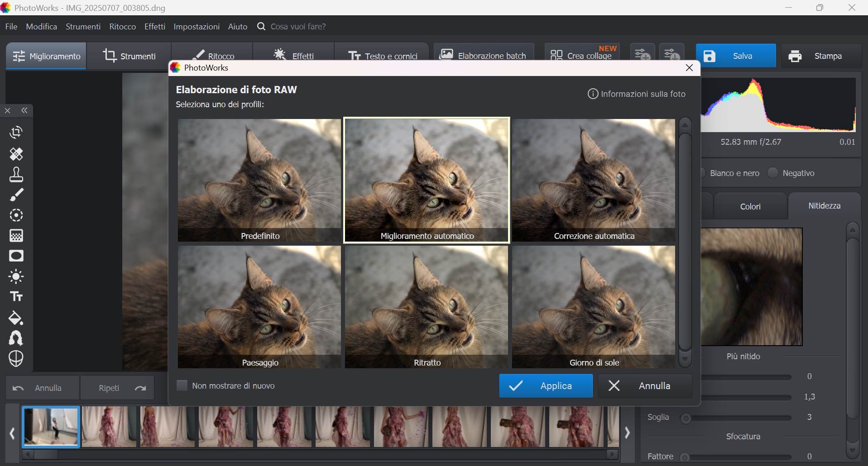Screen dimensions: 868x466
Task: Open the Effetti menu
Action: pyautogui.click(x=154, y=27)
